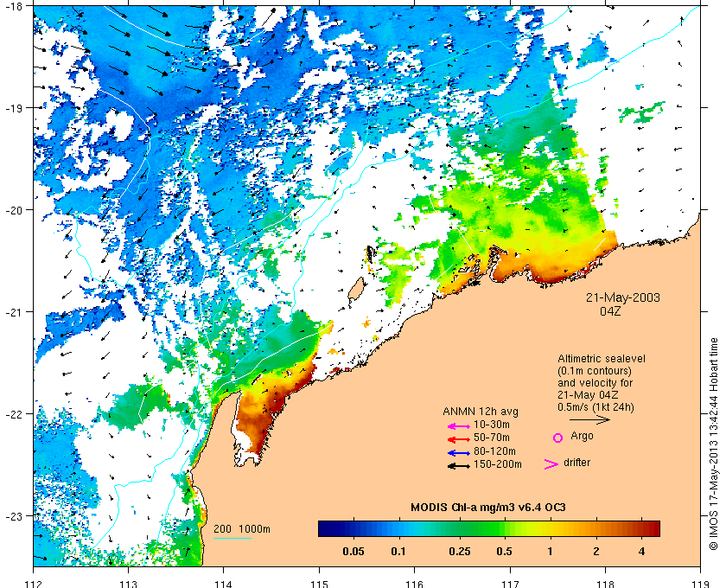This screenshot has width=726, height=588.
Task: Click the colorbar value '0.05'
Action: coord(353,552)
